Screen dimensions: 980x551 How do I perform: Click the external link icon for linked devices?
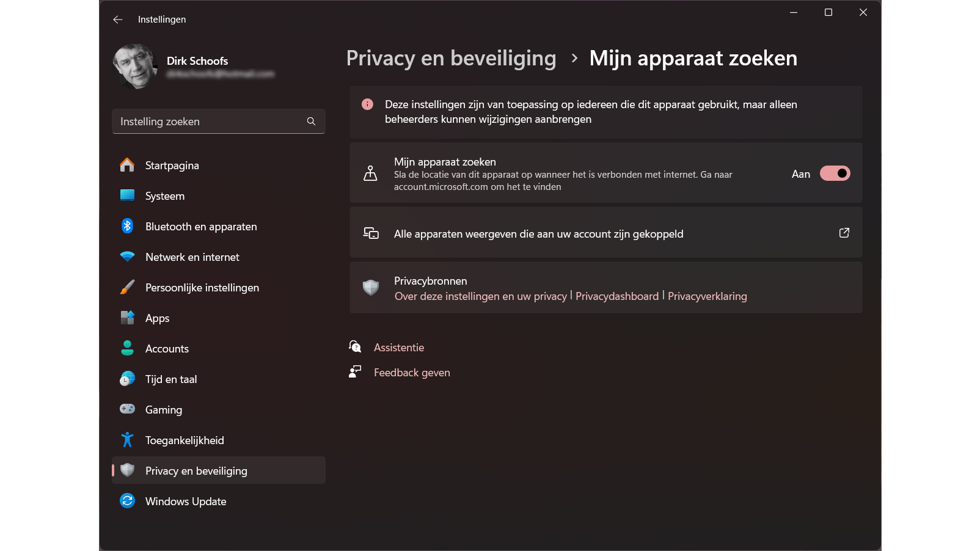point(844,233)
